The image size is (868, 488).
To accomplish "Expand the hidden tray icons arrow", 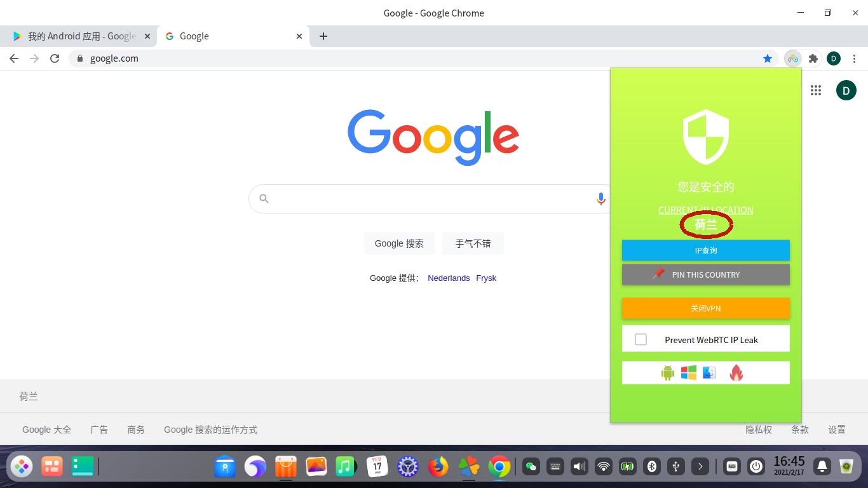I will pos(700,467).
